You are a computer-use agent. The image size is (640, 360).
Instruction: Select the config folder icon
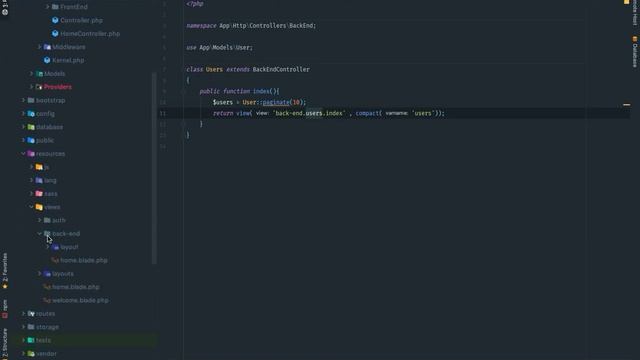(x=31, y=113)
